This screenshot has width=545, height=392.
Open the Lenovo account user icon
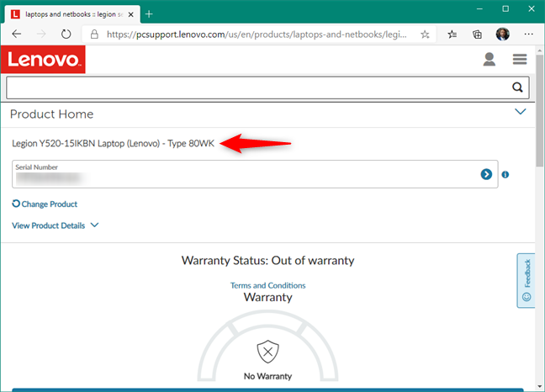pos(489,59)
